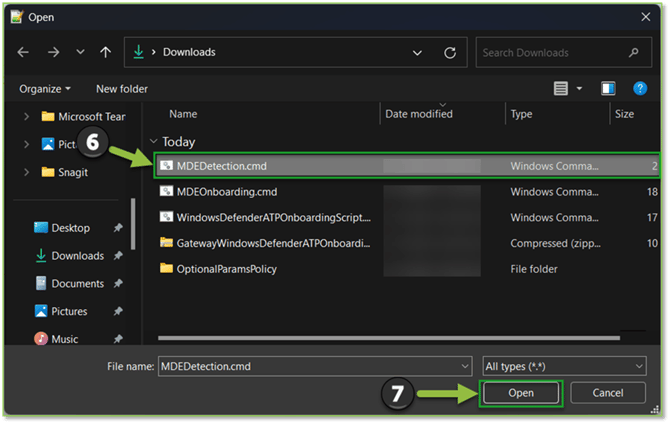Open the Organize menu
Image resolution: width=670 pixels, height=424 pixels.
click(x=45, y=89)
